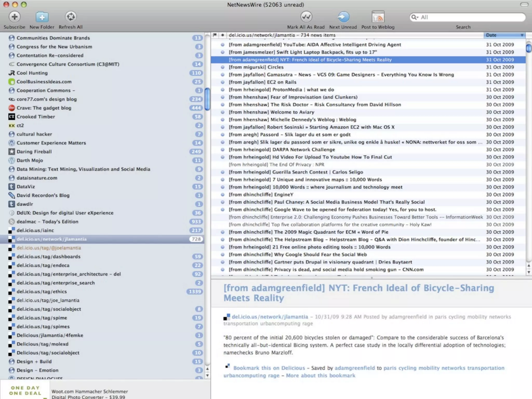Open the Bookmark this on Delicious link
Image resolution: width=532 pixels, height=399 pixels.
(x=269, y=368)
